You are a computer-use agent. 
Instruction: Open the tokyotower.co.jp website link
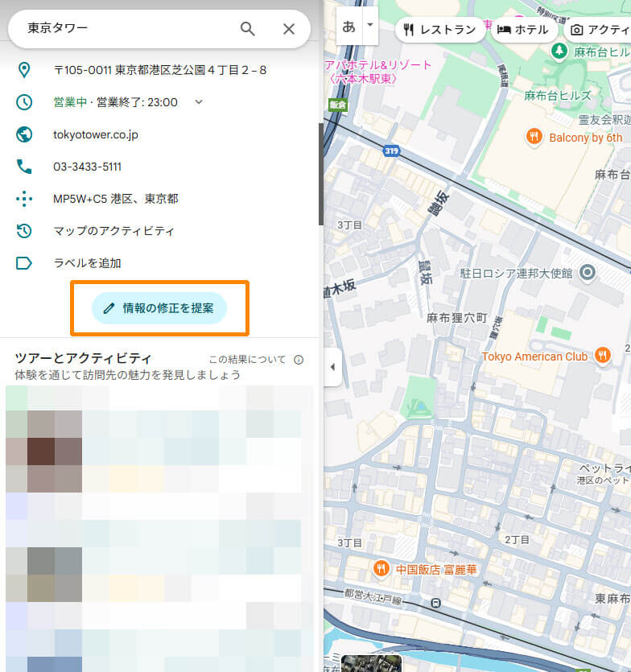point(96,134)
